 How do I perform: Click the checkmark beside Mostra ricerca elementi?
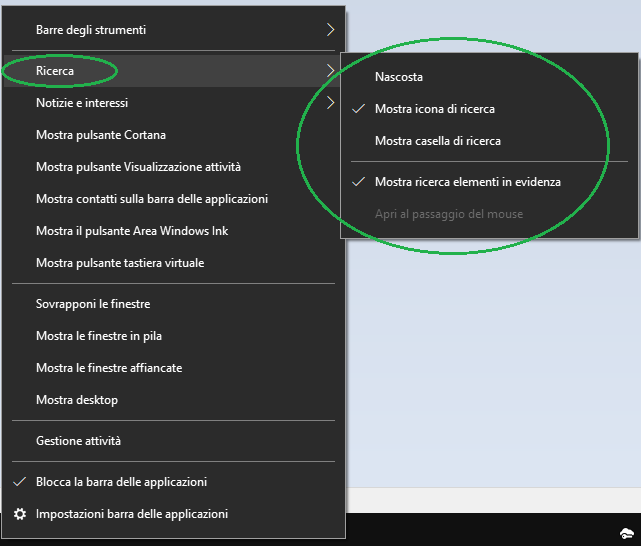coord(359,182)
